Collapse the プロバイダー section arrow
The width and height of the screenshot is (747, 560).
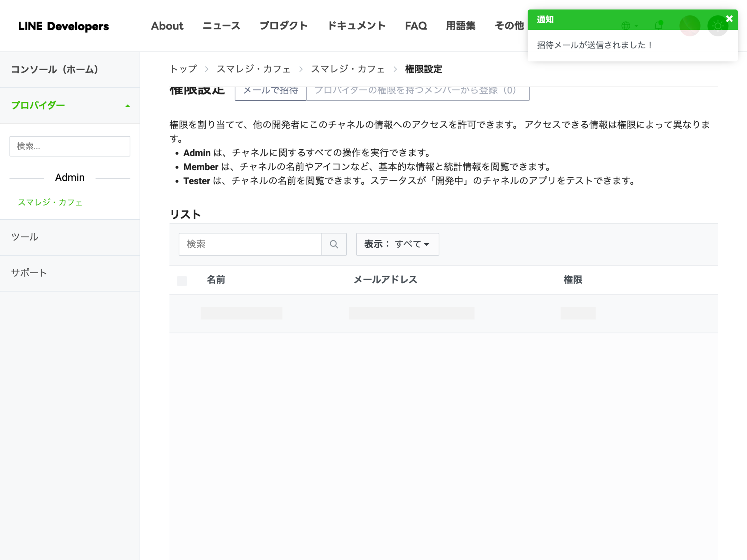[x=127, y=106]
